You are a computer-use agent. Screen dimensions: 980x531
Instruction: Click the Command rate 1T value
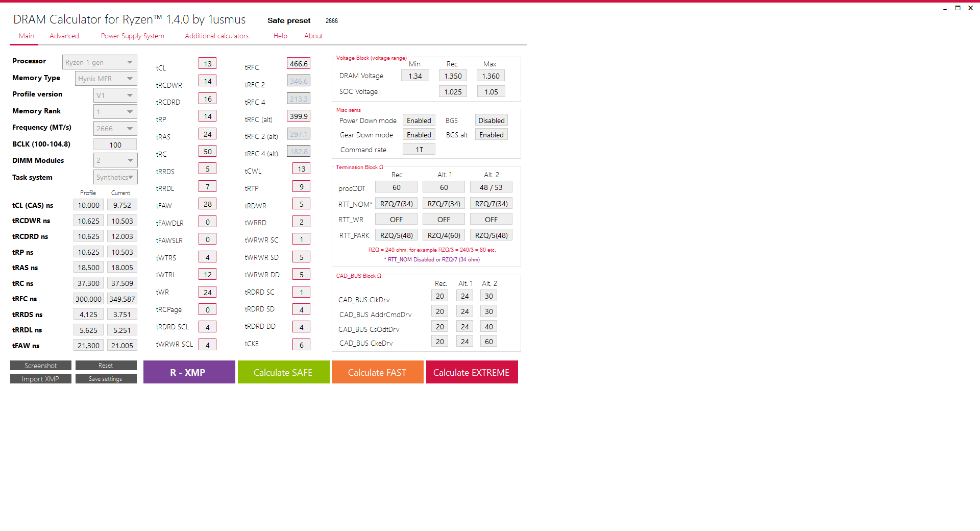419,150
